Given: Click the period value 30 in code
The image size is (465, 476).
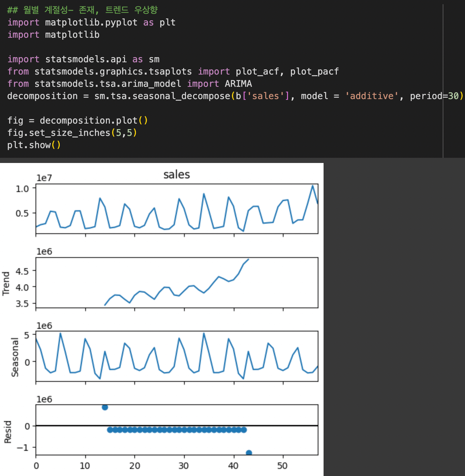Looking at the screenshot, I should tap(453, 96).
